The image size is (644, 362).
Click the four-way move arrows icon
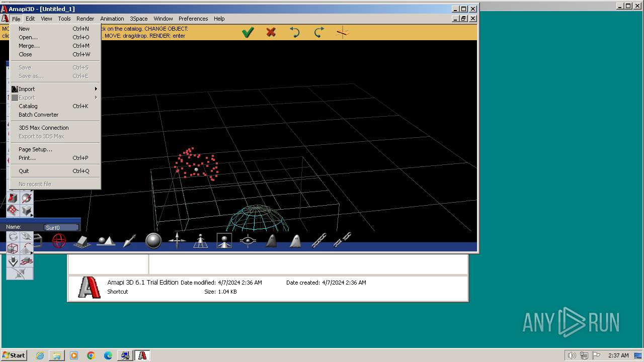coord(177,241)
